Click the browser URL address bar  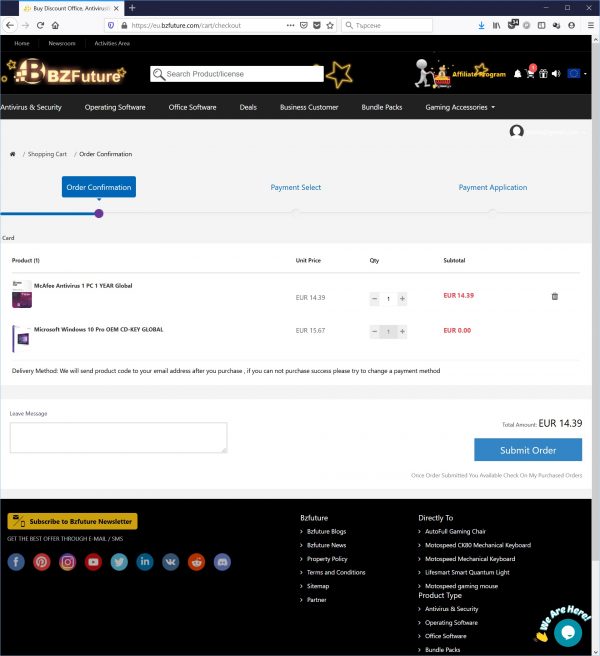tap(206, 25)
